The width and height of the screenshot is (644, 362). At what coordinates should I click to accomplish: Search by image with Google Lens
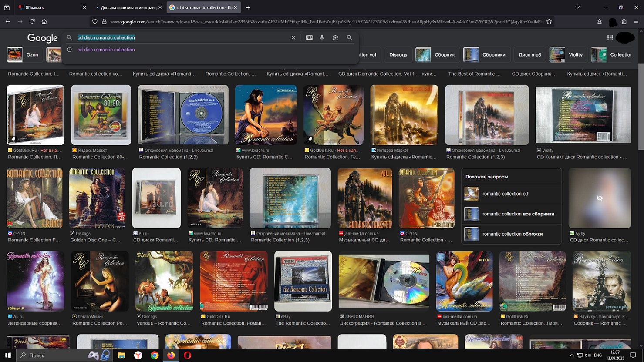coord(335,37)
